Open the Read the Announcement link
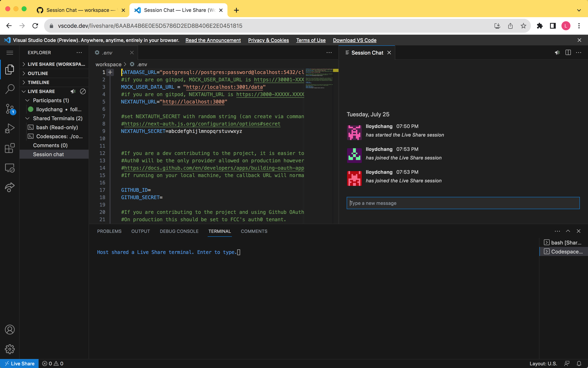588x368 pixels. (x=213, y=40)
